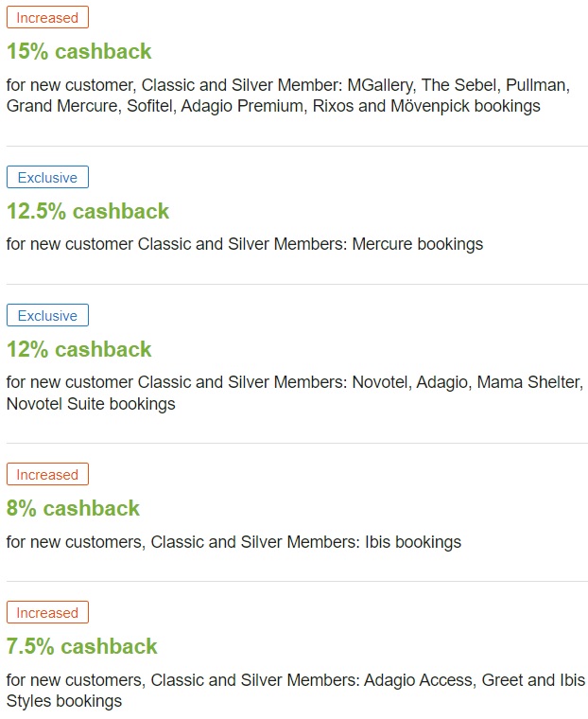
Task: Click the Exclusive badge above 12% cashback
Action: click(47, 315)
